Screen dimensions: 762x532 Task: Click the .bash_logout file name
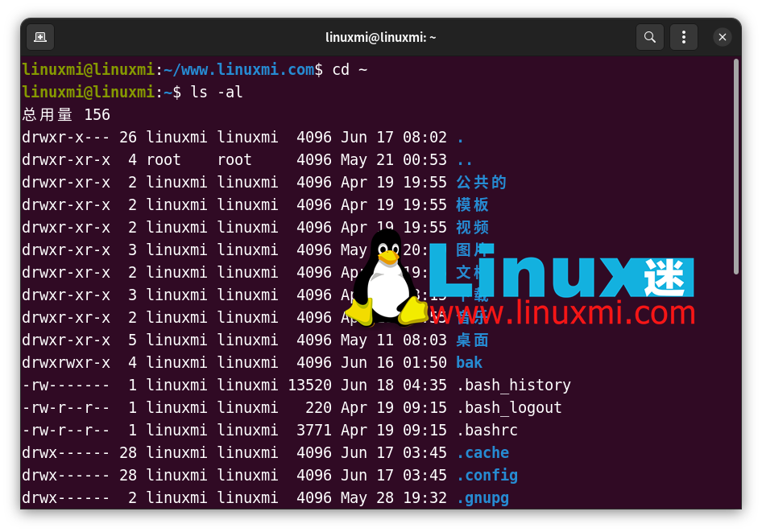point(509,407)
